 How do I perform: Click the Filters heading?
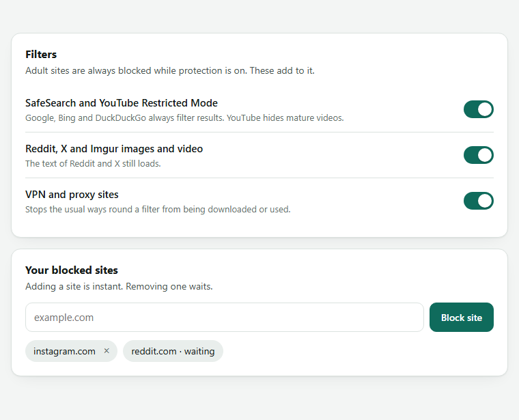41,54
